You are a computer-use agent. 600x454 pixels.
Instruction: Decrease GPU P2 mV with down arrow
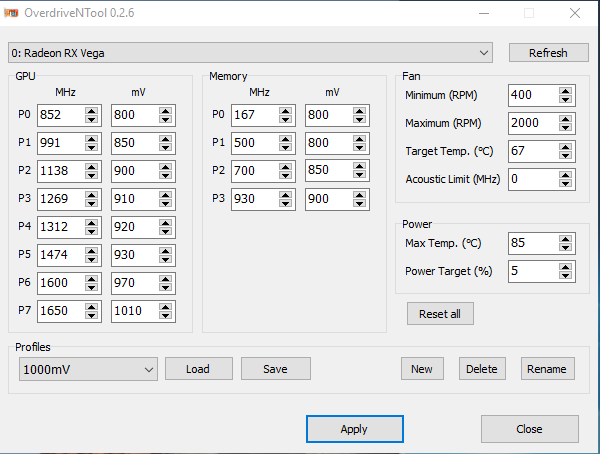[165, 175]
